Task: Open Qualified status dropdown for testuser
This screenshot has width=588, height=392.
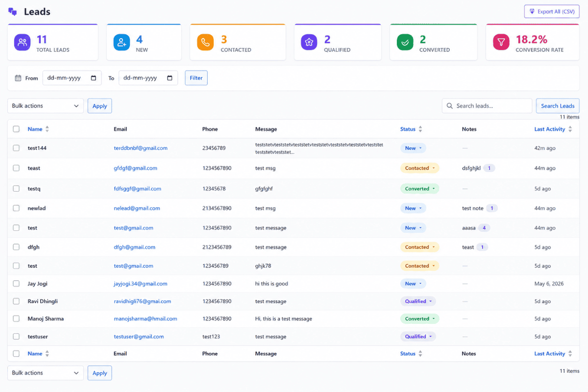Action: [x=418, y=337]
